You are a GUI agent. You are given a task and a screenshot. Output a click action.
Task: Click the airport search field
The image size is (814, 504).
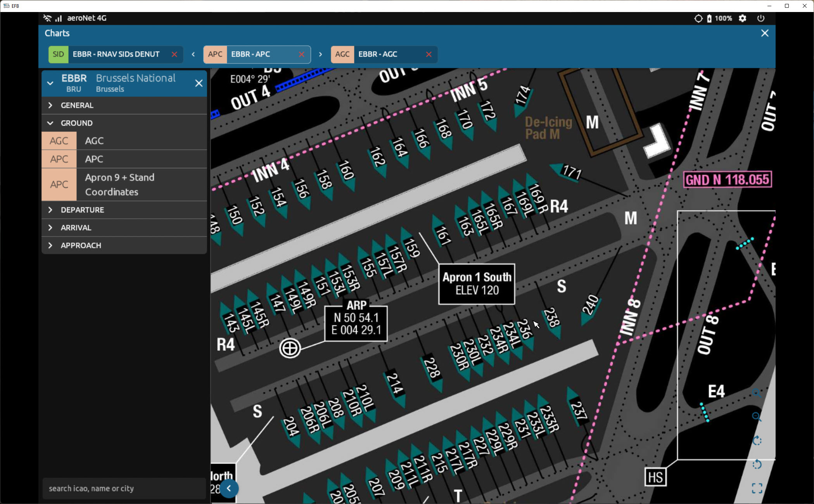pos(123,488)
